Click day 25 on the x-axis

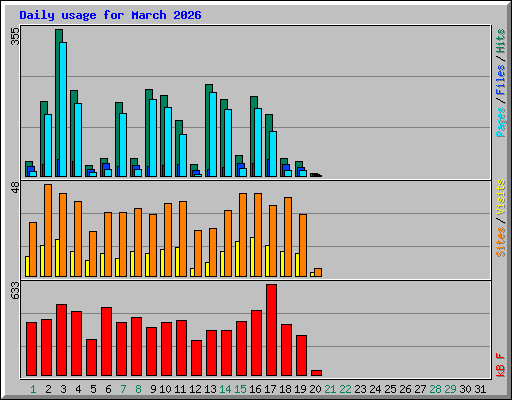(390, 389)
